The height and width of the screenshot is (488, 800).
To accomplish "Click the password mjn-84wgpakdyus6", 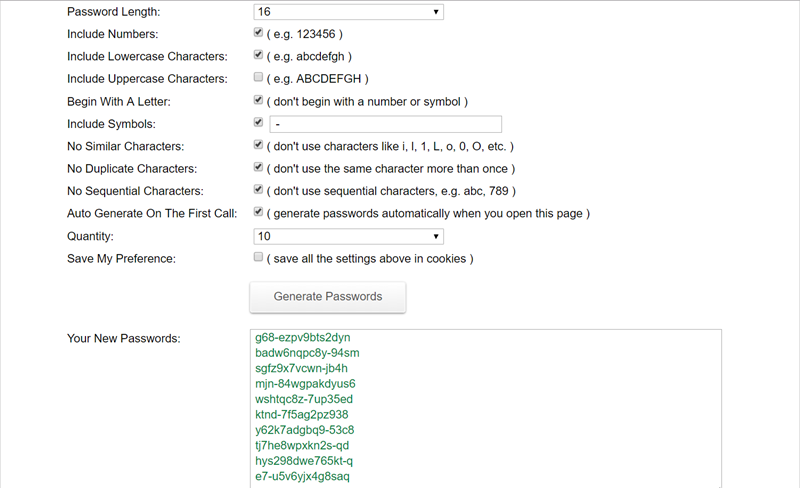I will 305,384.
